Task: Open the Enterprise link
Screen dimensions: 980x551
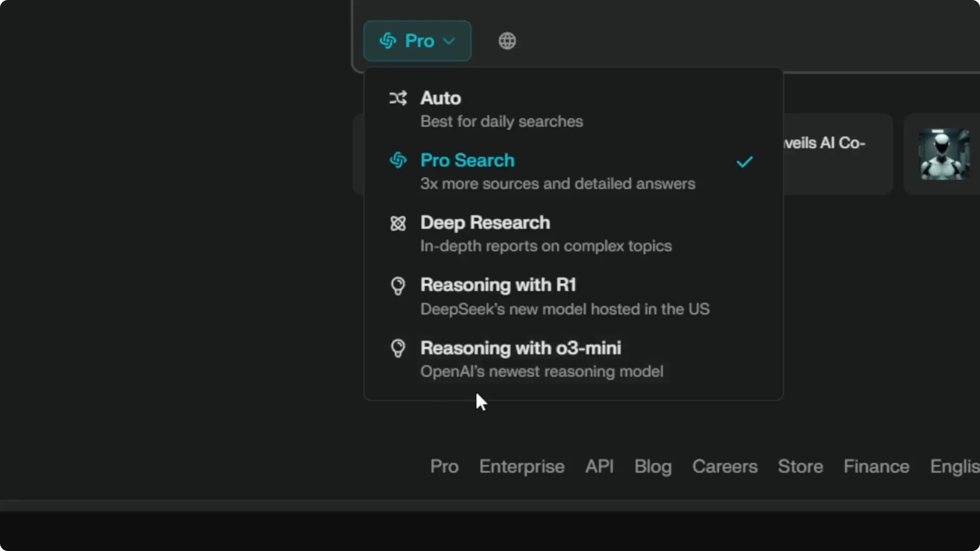Action: click(522, 466)
